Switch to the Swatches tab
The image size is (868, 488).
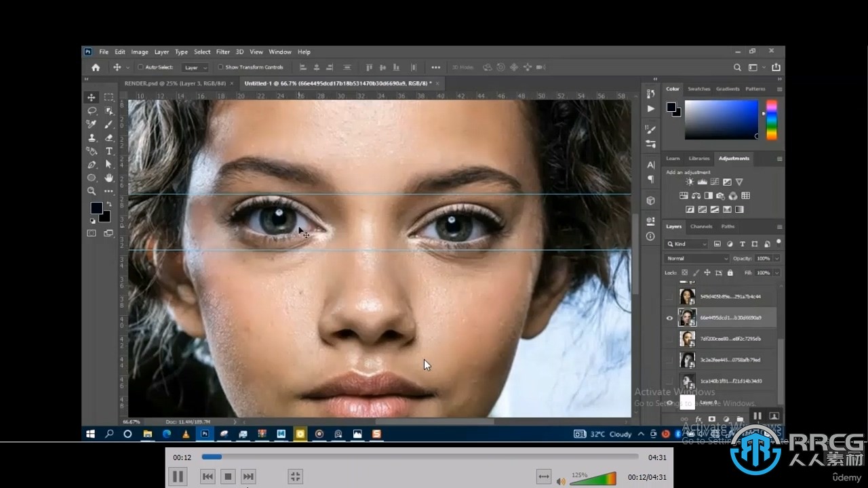pos(699,89)
